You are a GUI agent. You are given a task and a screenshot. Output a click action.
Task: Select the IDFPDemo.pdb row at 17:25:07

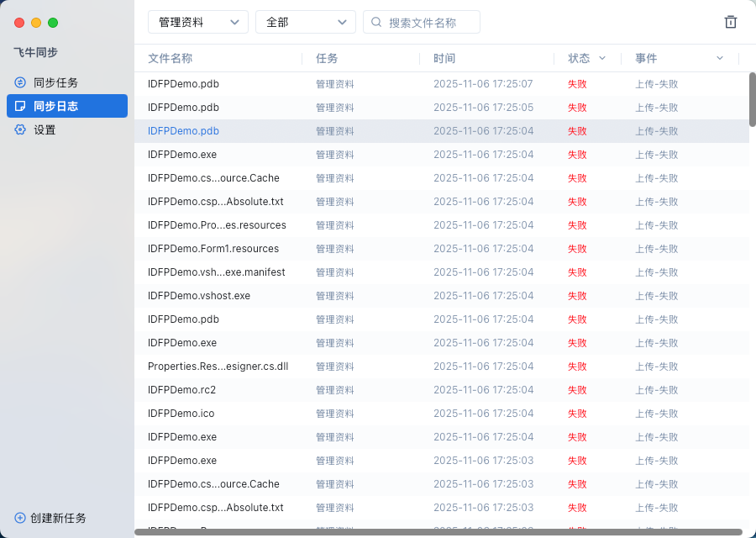pyautogui.click(x=442, y=84)
